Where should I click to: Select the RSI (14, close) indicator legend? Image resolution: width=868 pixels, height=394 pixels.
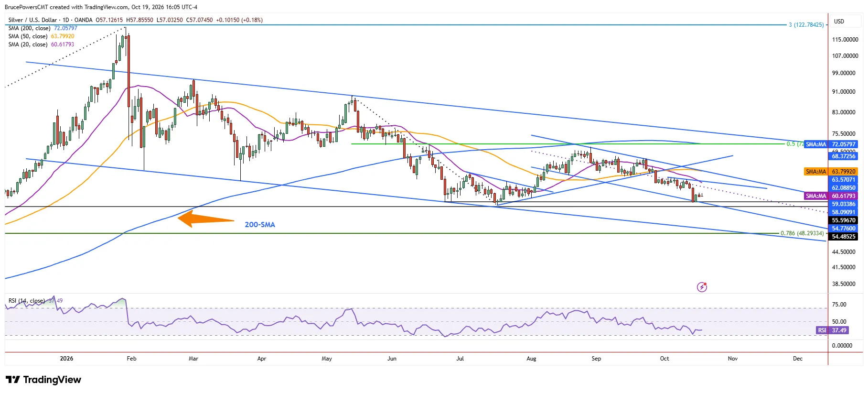pos(27,301)
